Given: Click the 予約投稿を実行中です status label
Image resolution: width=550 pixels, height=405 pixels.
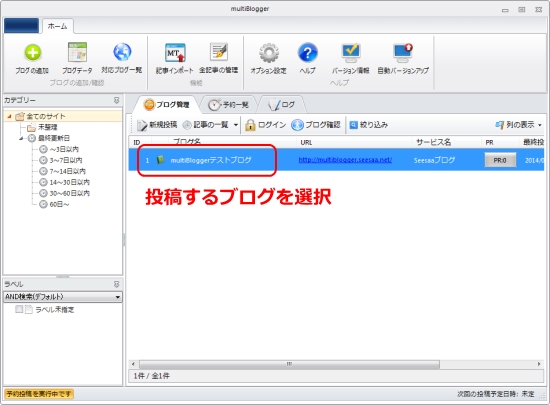Looking at the screenshot, I should pos(39,394).
